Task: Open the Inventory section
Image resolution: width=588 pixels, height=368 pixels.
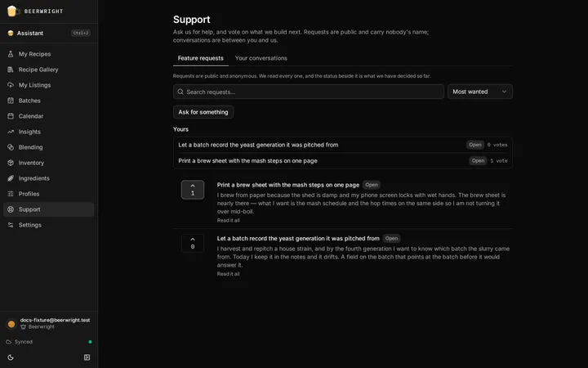Action: (x=49, y=163)
